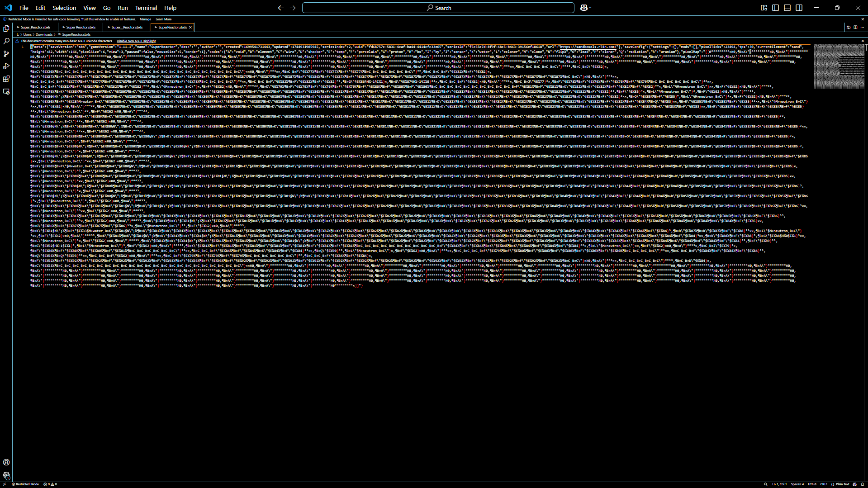The width and height of the screenshot is (868, 488).
Task: Switch to the Super Reactor.sbxls tab
Action: tap(81, 27)
